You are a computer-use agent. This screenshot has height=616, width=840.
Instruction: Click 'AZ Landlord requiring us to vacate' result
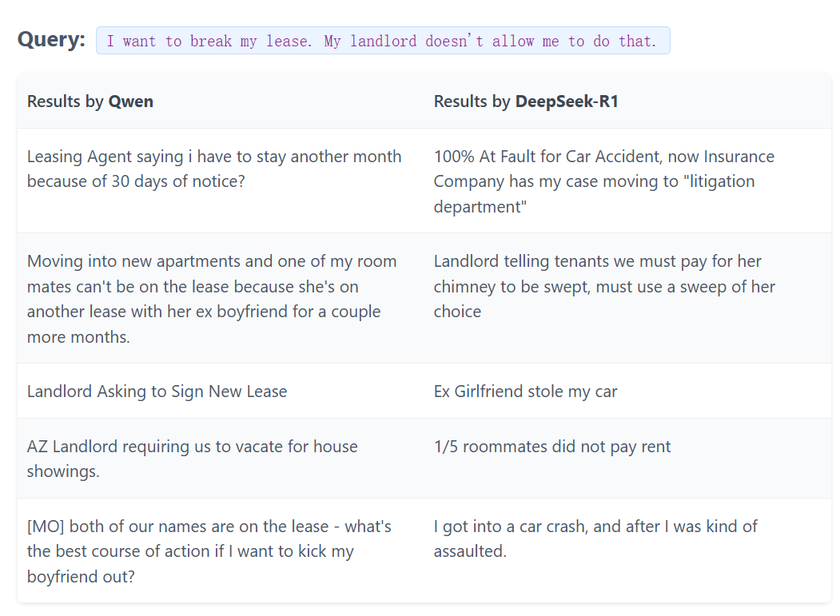click(x=193, y=459)
